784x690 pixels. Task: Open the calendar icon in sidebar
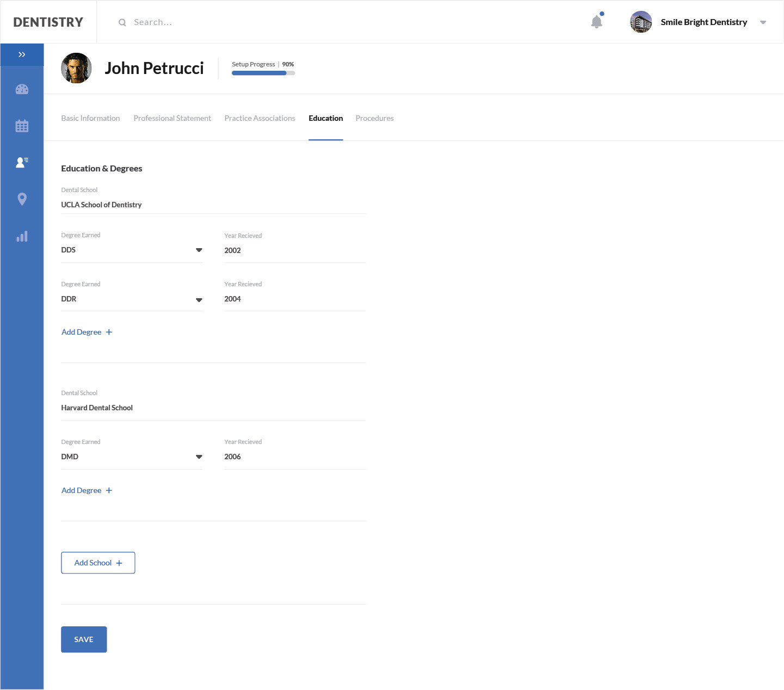click(22, 126)
